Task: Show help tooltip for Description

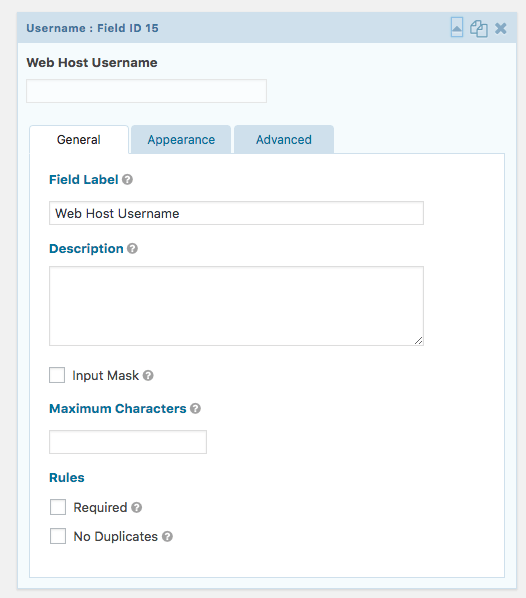Action: pyautogui.click(x=132, y=249)
